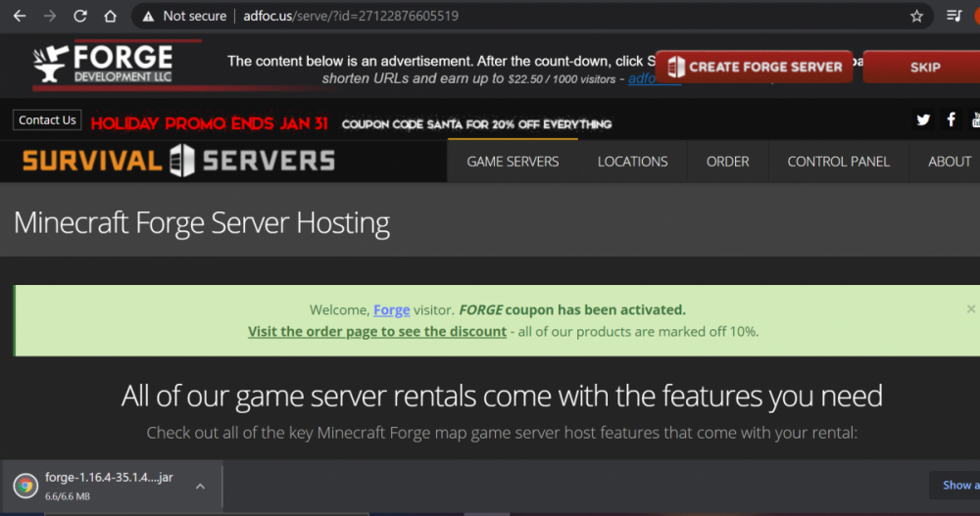
Task: Go to the Order page tab
Action: click(x=727, y=162)
